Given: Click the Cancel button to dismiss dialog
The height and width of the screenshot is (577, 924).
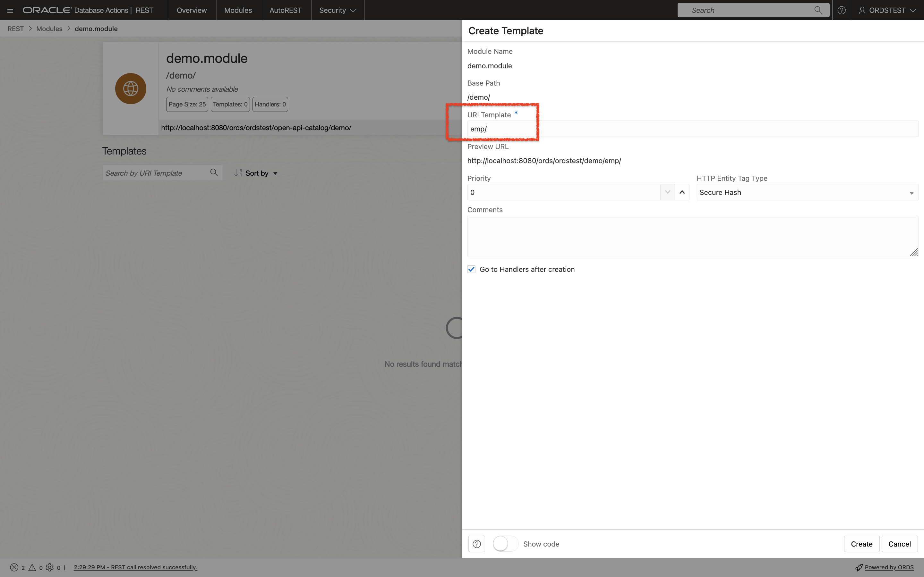Looking at the screenshot, I should coord(899,544).
